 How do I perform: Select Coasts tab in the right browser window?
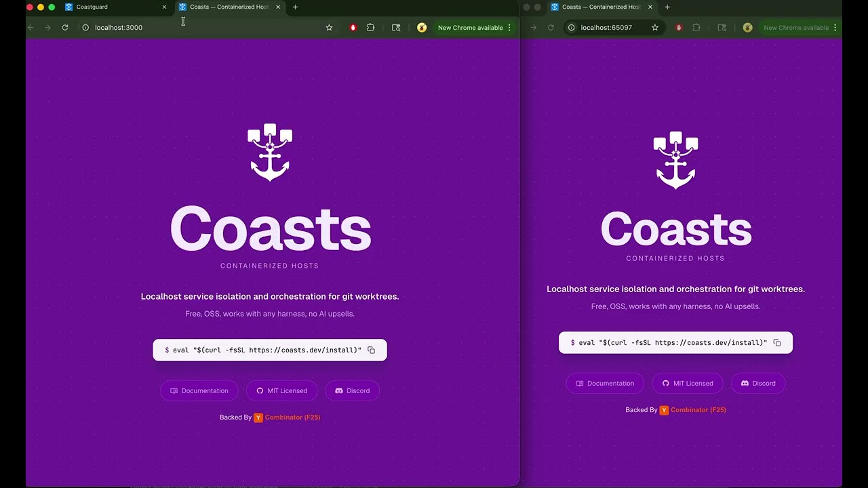click(x=601, y=7)
